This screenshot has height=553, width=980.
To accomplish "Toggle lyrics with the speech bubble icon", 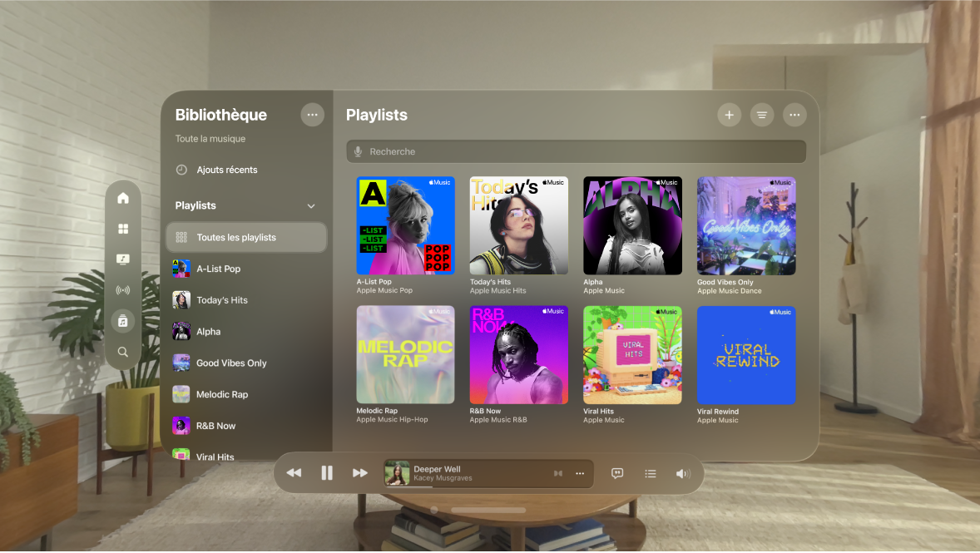I will (x=617, y=473).
